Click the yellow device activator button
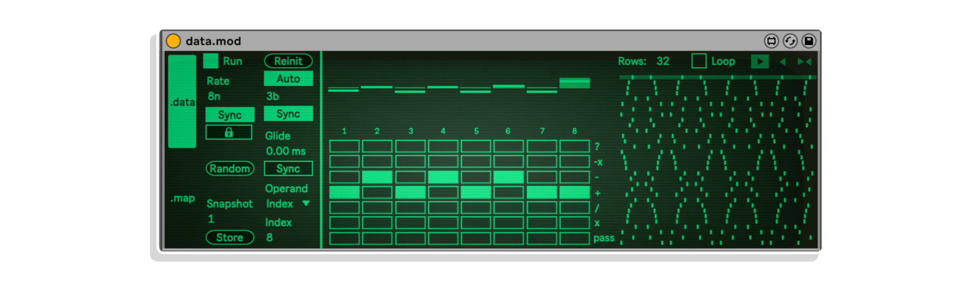980x281 pixels. tap(173, 41)
